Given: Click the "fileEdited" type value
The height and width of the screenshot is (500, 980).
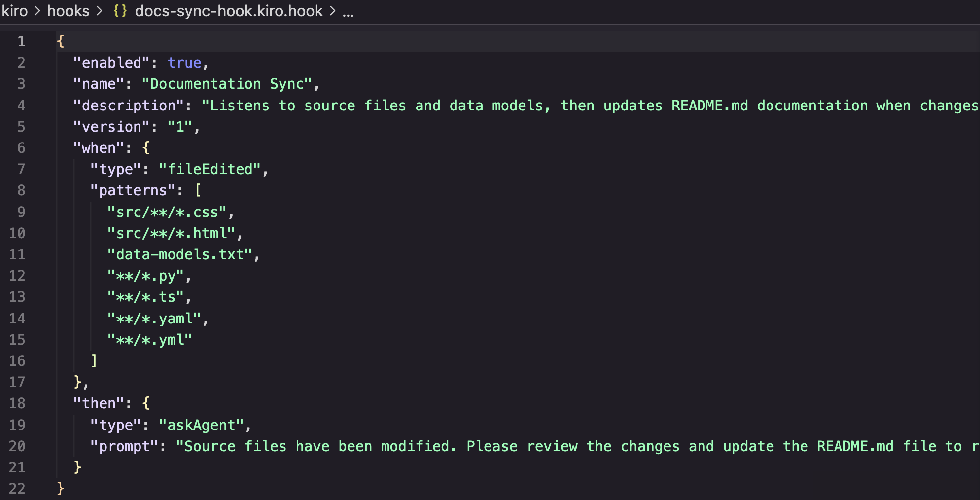Looking at the screenshot, I should pos(210,169).
